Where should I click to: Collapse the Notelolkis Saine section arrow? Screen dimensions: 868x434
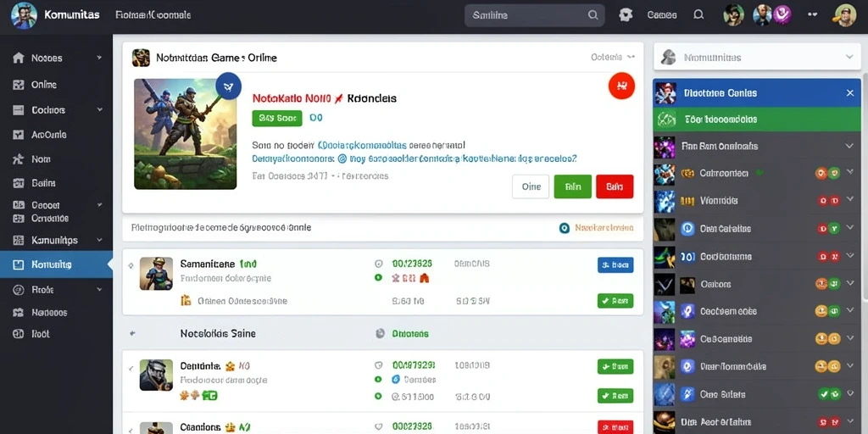coord(131,334)
